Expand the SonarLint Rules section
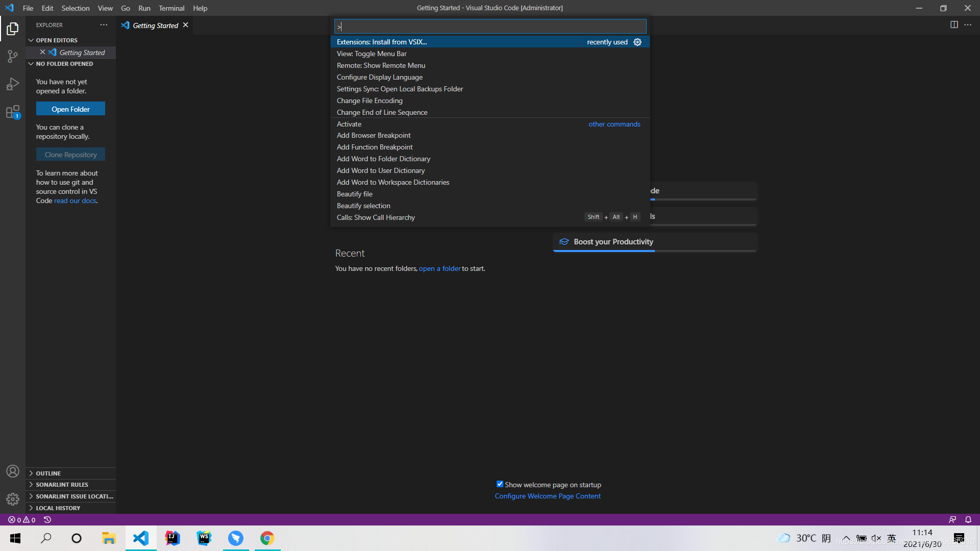Viewport: 980px width, 551px height. pos(61,485)
